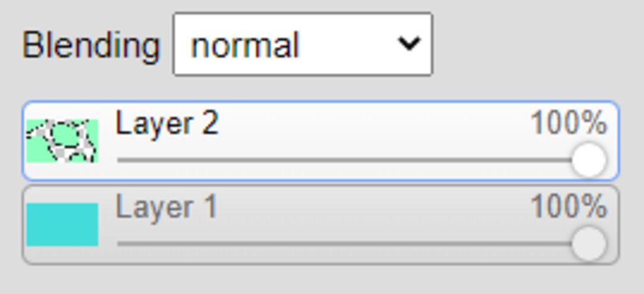The height and width of the screenshot is (294, 644).
Task: Select the Layer 2 thumbnail
Action: (x=62, y=141)
